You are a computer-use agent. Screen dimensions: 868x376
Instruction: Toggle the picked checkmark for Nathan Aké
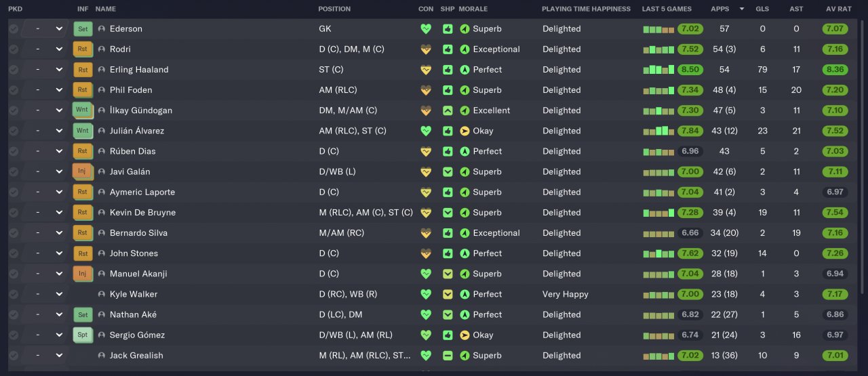pyautogui.click(x=14, y=315)
